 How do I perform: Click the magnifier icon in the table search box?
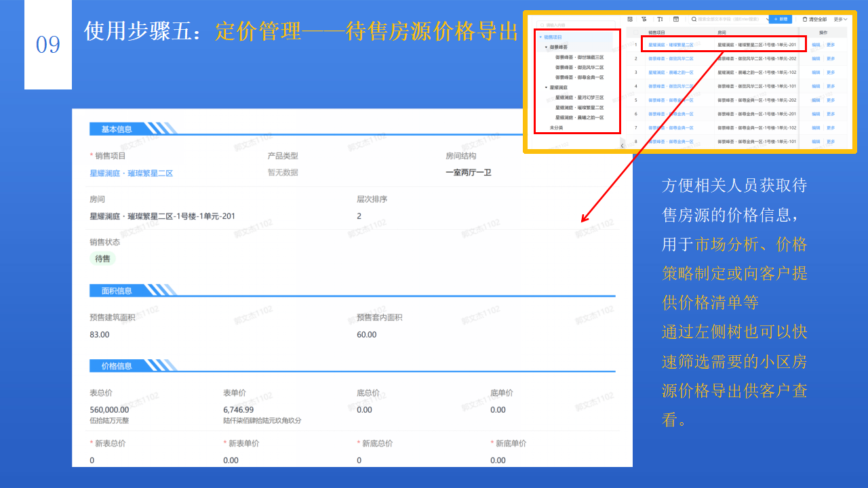click(692, 20)
